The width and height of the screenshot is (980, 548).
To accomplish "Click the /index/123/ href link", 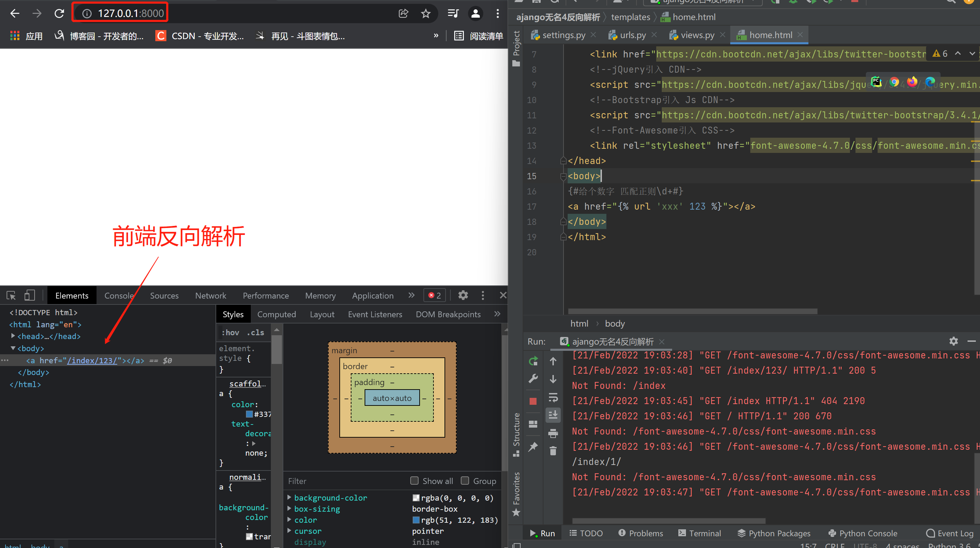I will (x=92, y=360).
